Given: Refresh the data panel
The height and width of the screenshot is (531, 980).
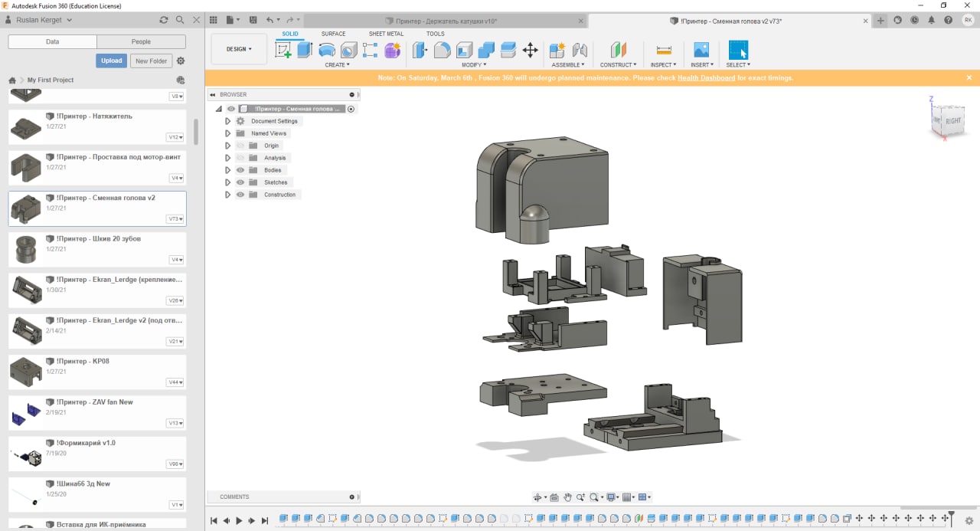Looking at the screenshot, I should 163,20.
